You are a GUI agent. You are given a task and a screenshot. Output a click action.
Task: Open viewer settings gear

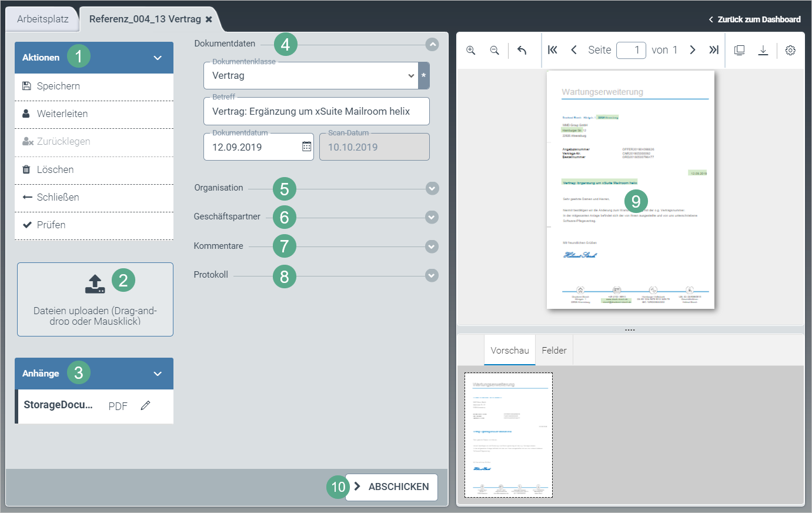(x=790, y=51)
